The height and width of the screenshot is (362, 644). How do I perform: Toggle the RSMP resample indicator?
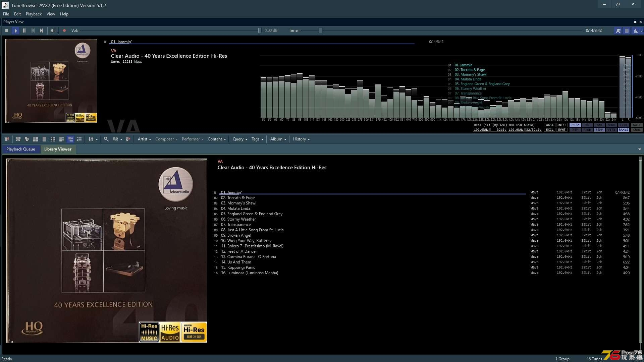[x=599, y=130]
